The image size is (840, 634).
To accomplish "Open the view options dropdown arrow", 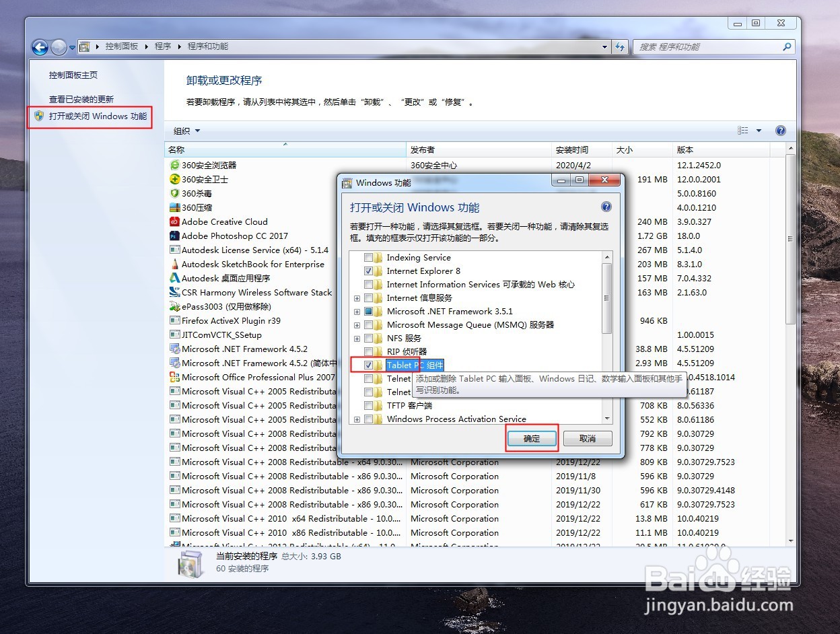I will click(x=759, y=131).
